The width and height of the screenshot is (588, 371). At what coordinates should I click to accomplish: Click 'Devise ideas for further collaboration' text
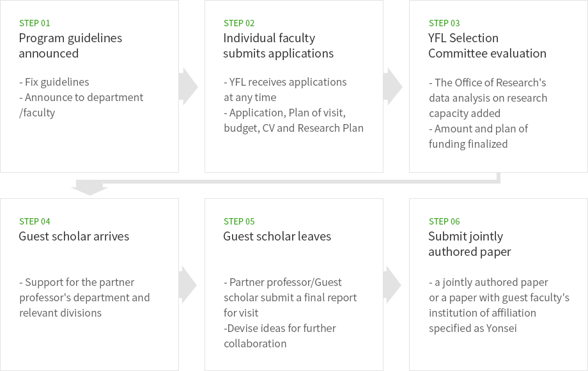pyautogui.click(x=280, y=336)
